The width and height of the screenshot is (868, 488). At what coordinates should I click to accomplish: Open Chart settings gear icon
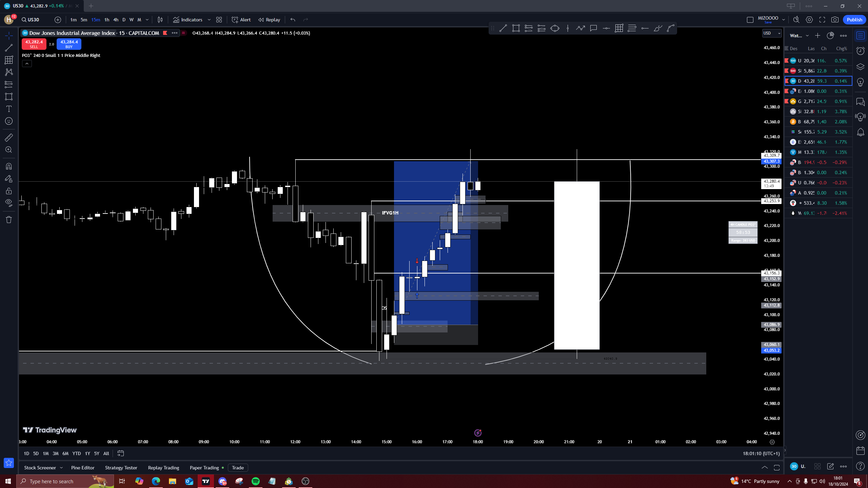(809, 20)
